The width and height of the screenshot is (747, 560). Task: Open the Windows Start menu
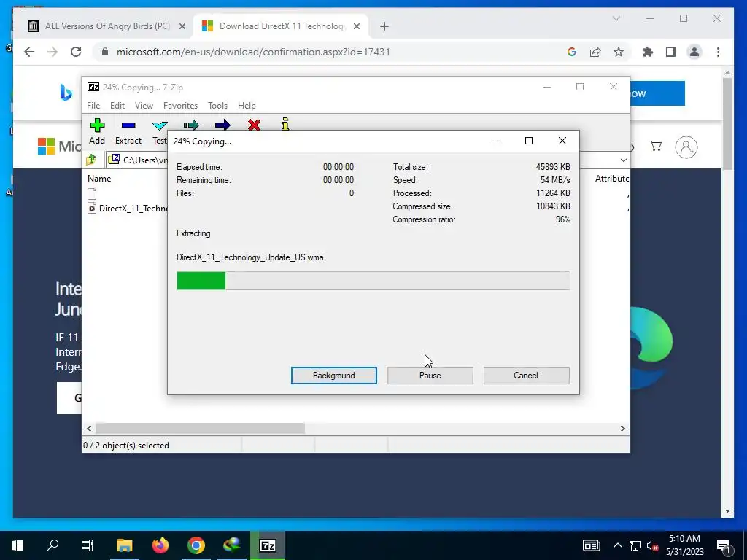(18, 545)
